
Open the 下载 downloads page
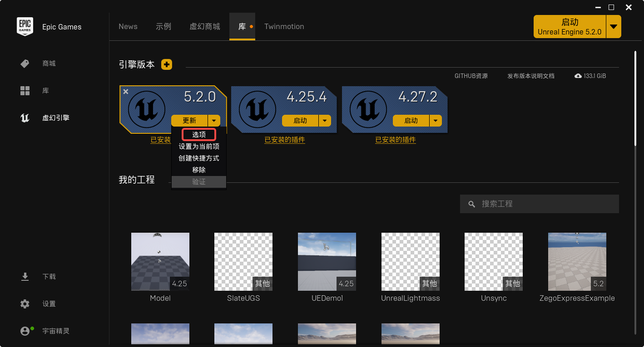coord(49,277)
